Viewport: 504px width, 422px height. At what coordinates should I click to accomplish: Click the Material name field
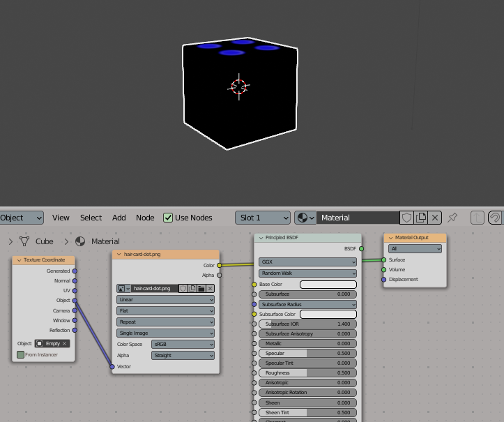pos(358,218)
